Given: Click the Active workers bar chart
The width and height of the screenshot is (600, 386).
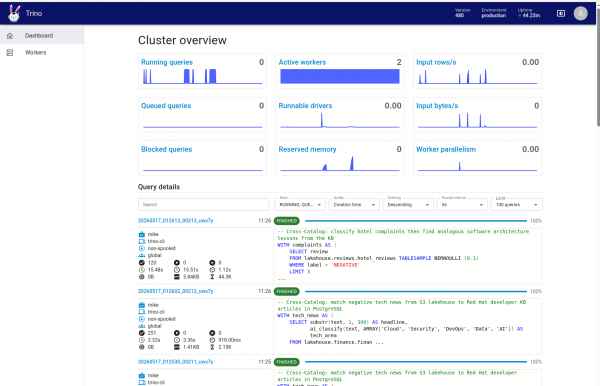Looking at the screenshot, I should [x=340, y=76].
